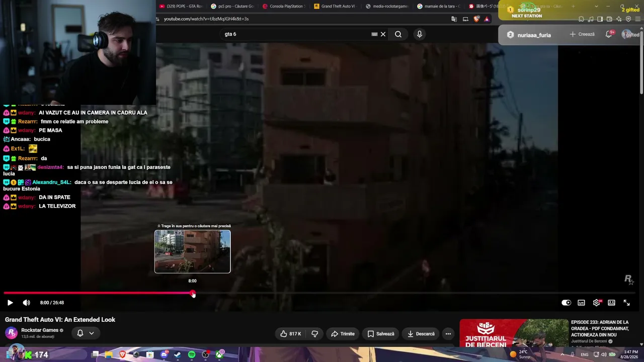This screenshot has height=362, width=644.
Task: Switch to the ps5 pro Google search tab
Action: pyautogui.click(x=232, y=6)
